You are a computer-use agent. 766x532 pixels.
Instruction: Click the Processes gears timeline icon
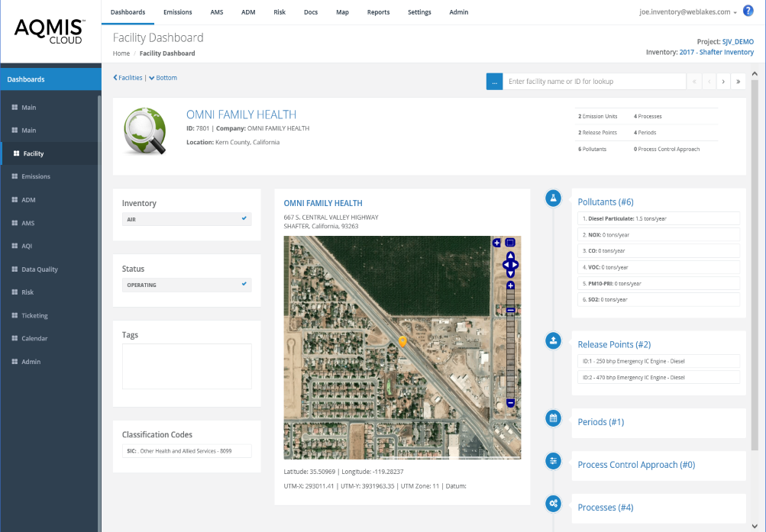pyautogui.click(x=553, y=504)
